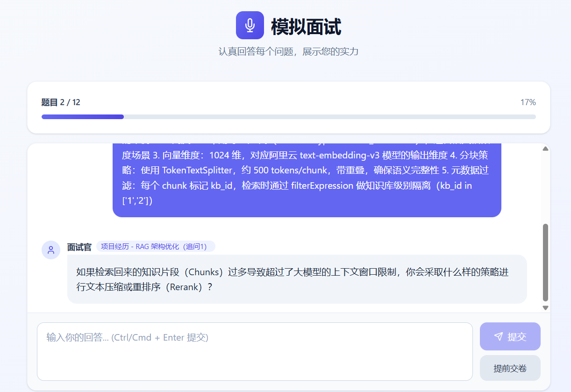Click the question progress bar
This screenshot has height=392, width=571.
point(289,117)
